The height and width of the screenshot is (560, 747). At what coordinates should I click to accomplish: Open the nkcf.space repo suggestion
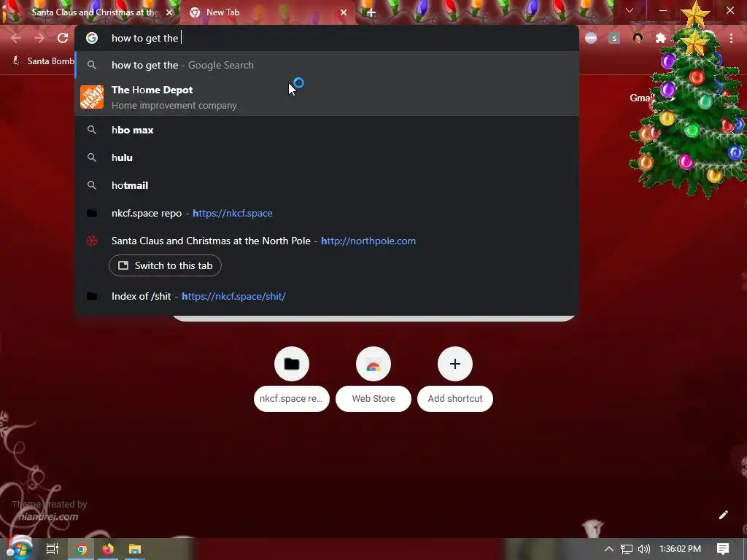[x=327, y=213]
